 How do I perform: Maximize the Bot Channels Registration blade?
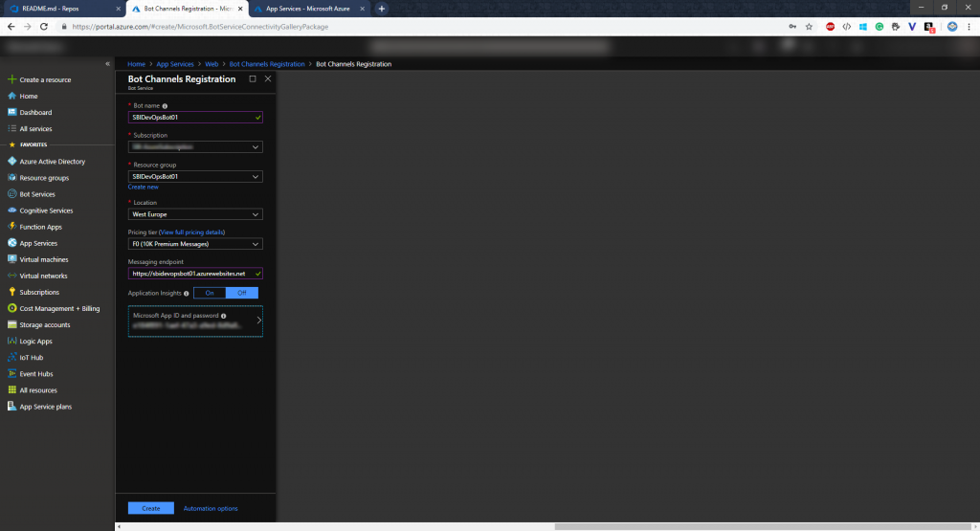click(x=253, y=78)
